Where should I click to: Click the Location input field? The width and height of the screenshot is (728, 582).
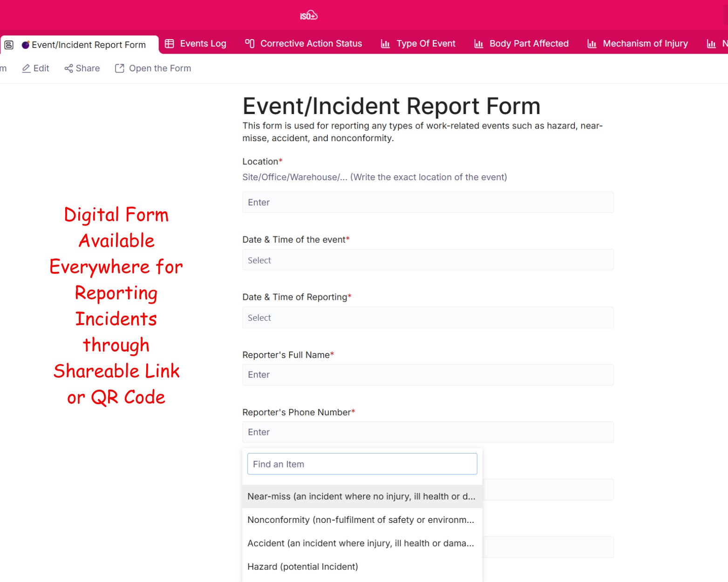[x=428, y=203]
